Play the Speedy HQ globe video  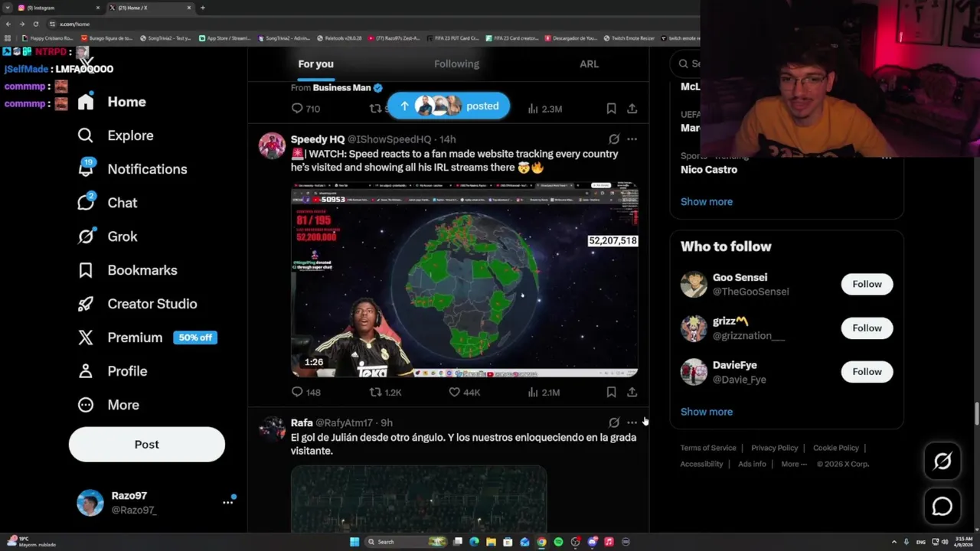pos(464,279)
